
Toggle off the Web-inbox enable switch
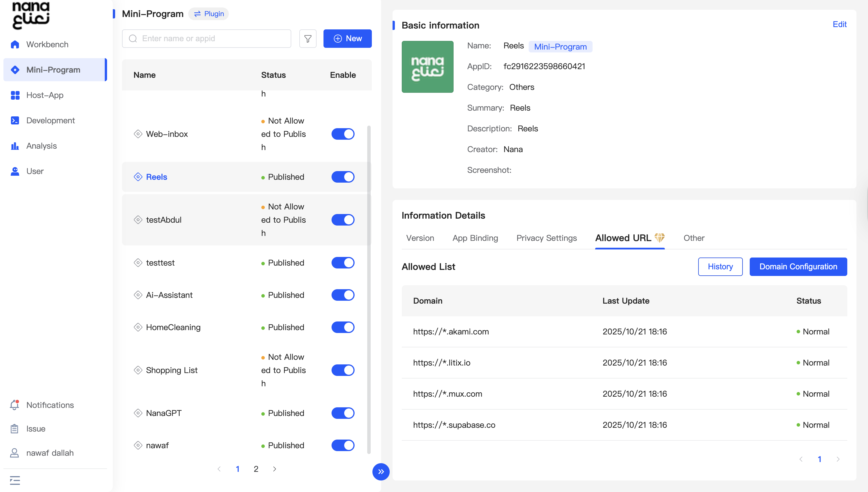[343, 134]
